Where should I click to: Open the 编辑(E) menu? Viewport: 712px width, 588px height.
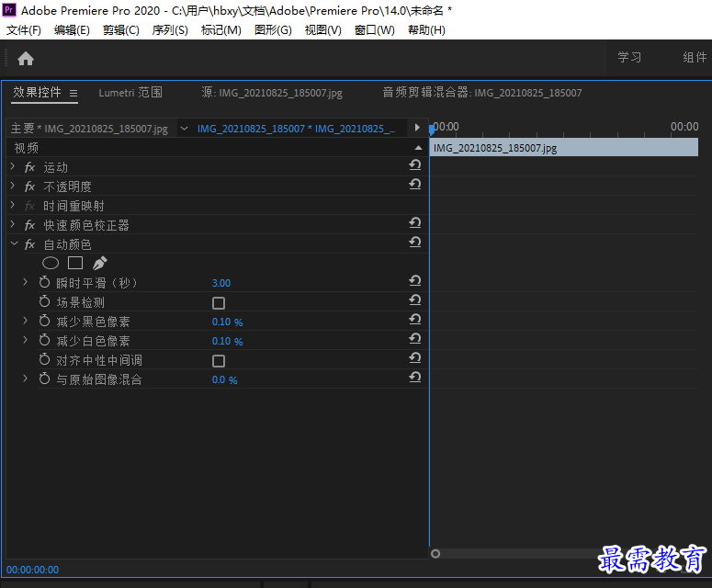(72, 30)
